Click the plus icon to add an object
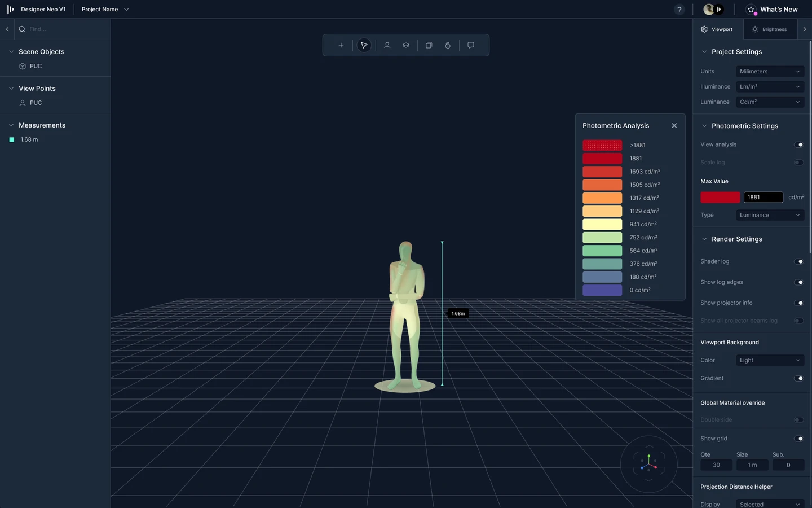The width and height of the screenshot is (812, 508). tap(341, 45)
